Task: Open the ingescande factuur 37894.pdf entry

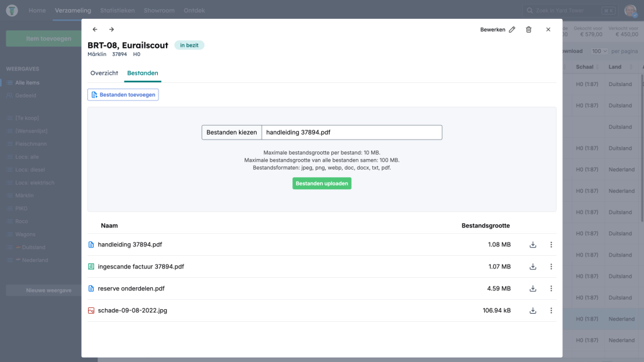Action: 141,267
